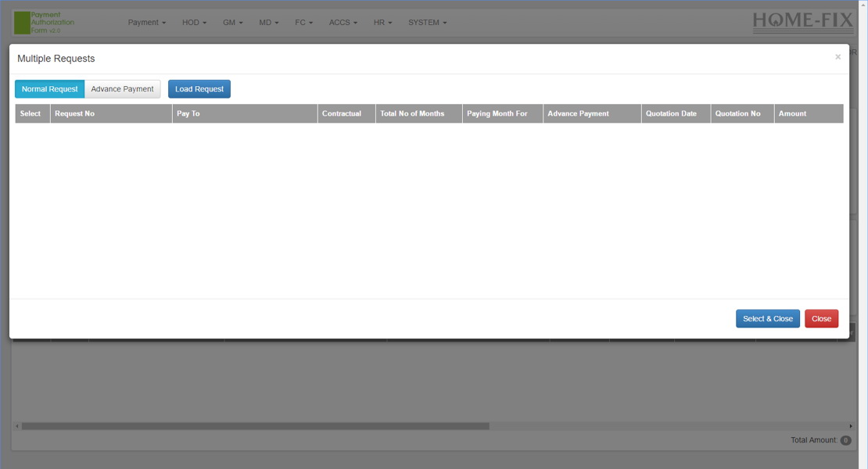Viewport: 868px width, 469px height.
Task: Open the Payment dropdown menu
Action: [146, 22]
